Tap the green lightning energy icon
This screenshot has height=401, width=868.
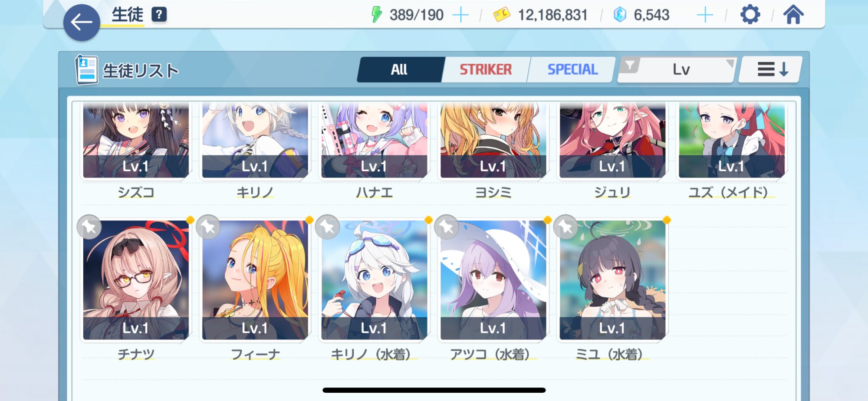click(x=376, y=15)
